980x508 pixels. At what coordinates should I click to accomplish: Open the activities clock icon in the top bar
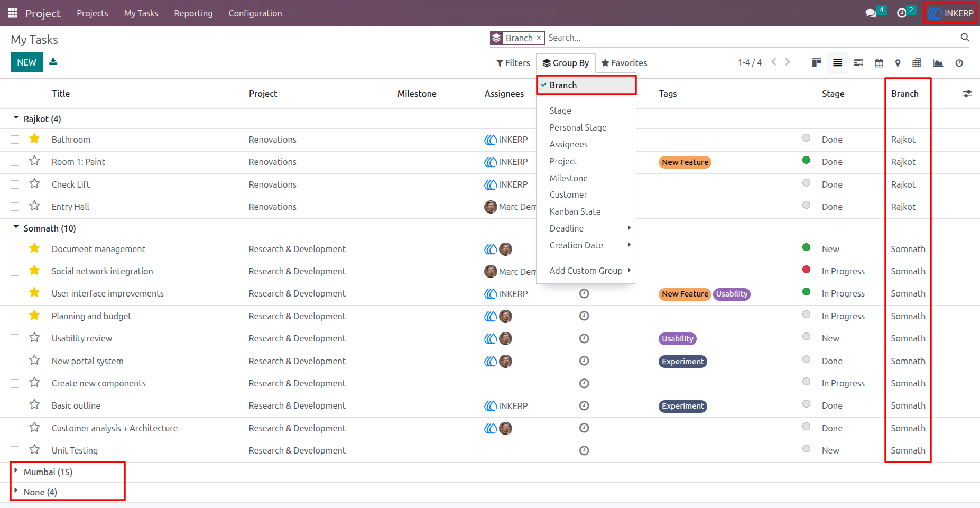coord(902,13)
